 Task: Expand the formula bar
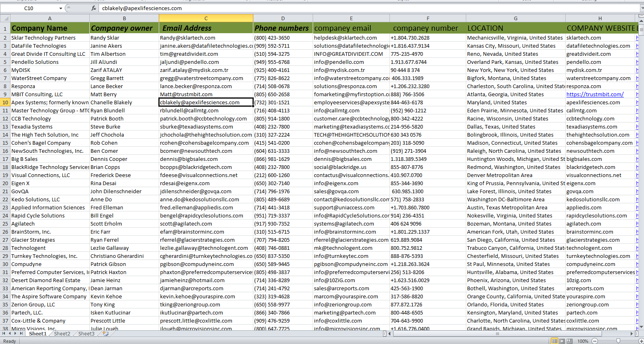641,8
